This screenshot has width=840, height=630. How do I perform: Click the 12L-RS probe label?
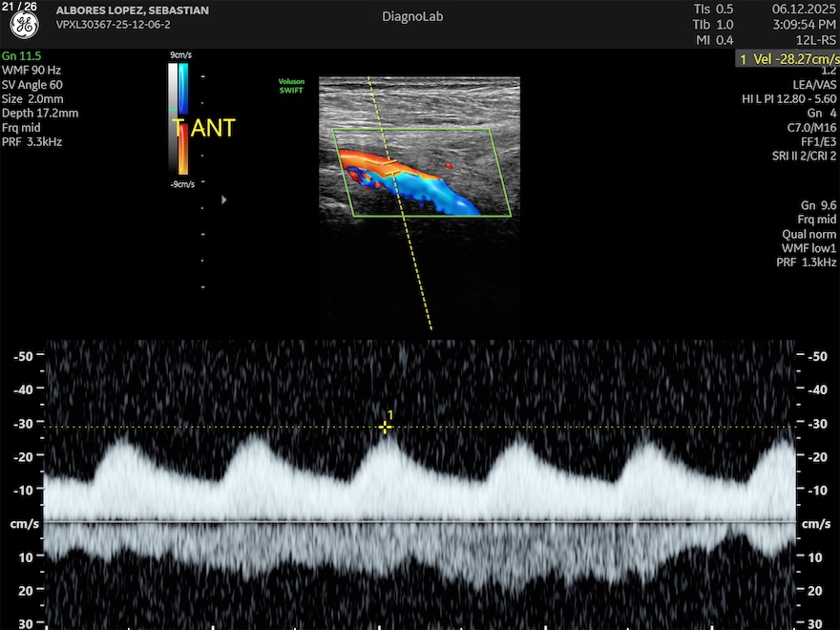[x=817, y=39]
